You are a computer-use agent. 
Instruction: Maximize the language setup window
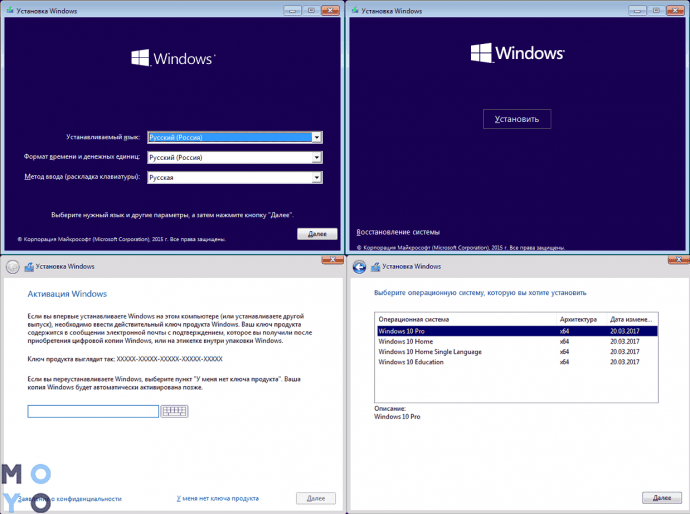pyautogui.click(x=311, y=10)
